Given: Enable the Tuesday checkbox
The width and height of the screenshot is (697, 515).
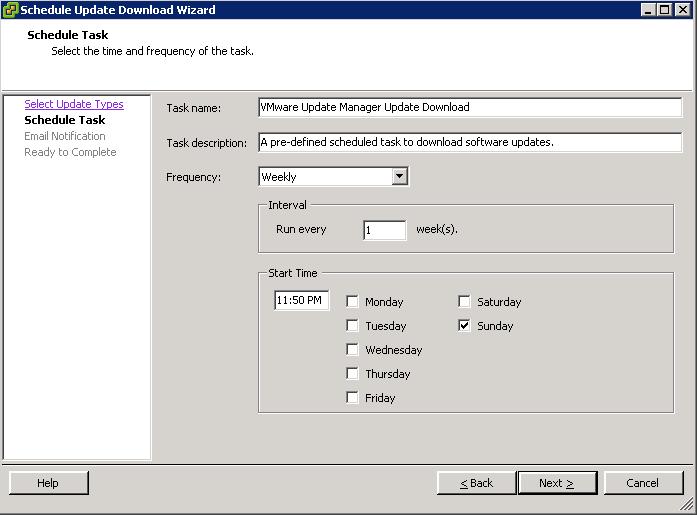Looking at the screenshot, I should pyautogui.click(x=352, y=325).
